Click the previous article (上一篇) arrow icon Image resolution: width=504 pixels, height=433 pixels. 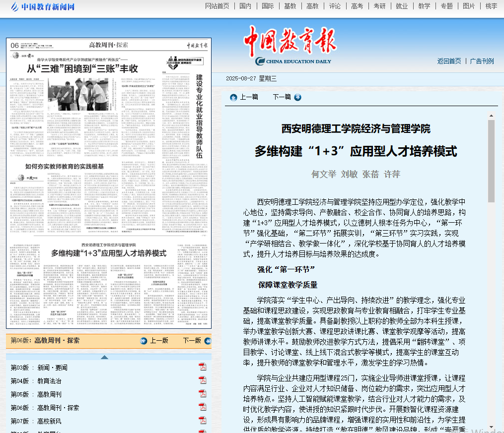tap(233, 97)
